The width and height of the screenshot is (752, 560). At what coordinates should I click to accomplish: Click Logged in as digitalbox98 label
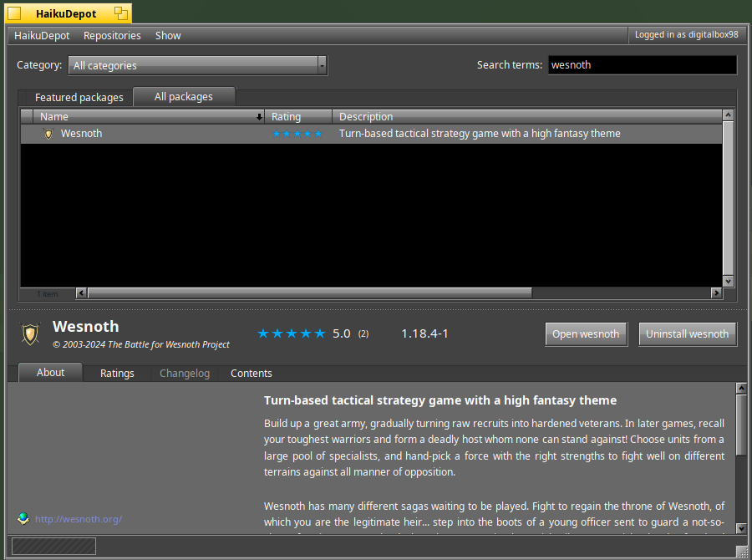[x=686, y=34]
